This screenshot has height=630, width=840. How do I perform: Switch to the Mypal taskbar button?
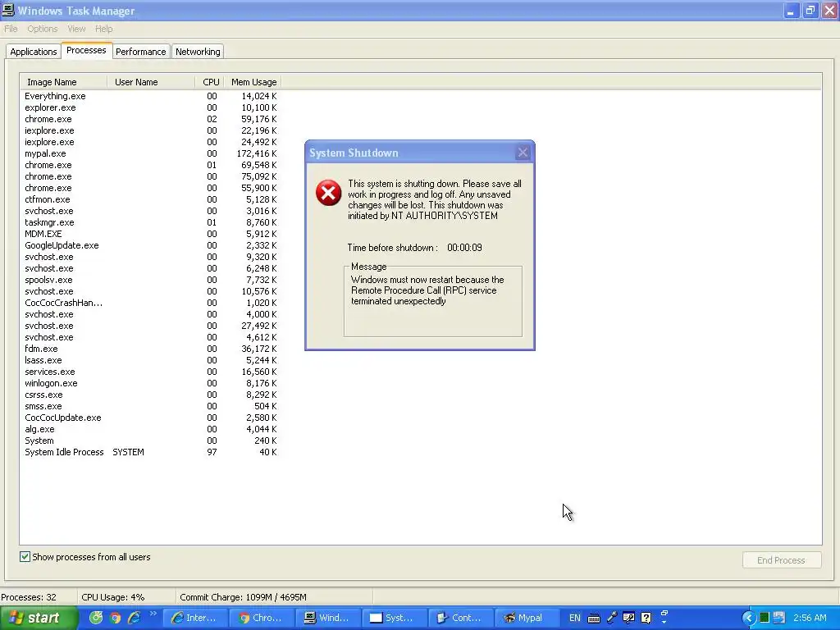tap(527, 618)
